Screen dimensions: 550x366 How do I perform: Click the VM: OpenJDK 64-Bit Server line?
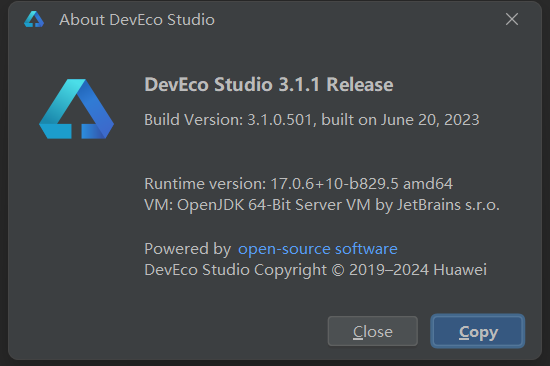coord(322,205)
